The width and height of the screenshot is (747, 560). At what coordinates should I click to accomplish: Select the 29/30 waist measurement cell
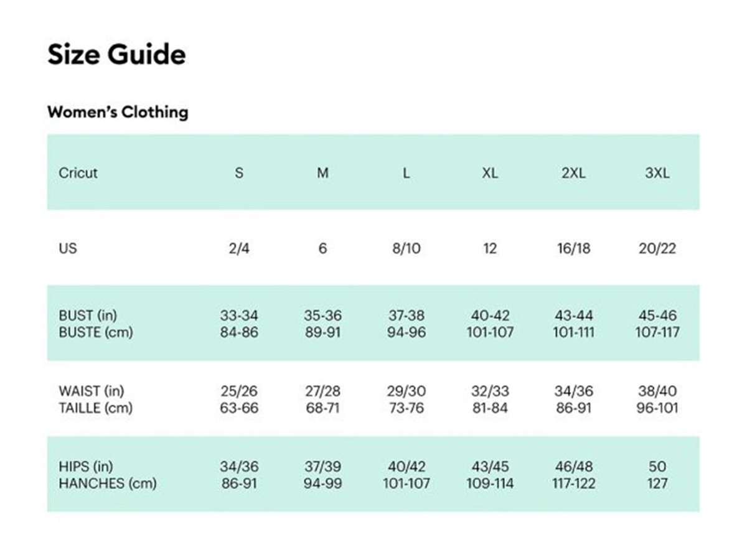coord(406,391)
